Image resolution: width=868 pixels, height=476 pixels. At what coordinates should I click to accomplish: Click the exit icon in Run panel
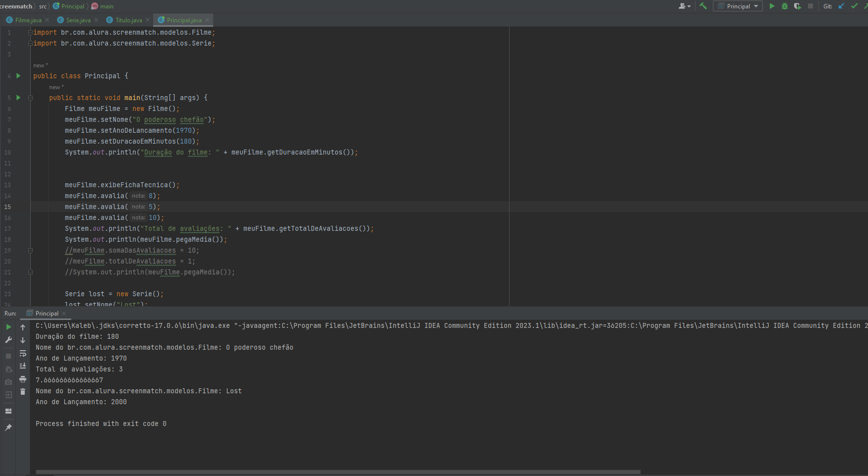click(8, 395)
